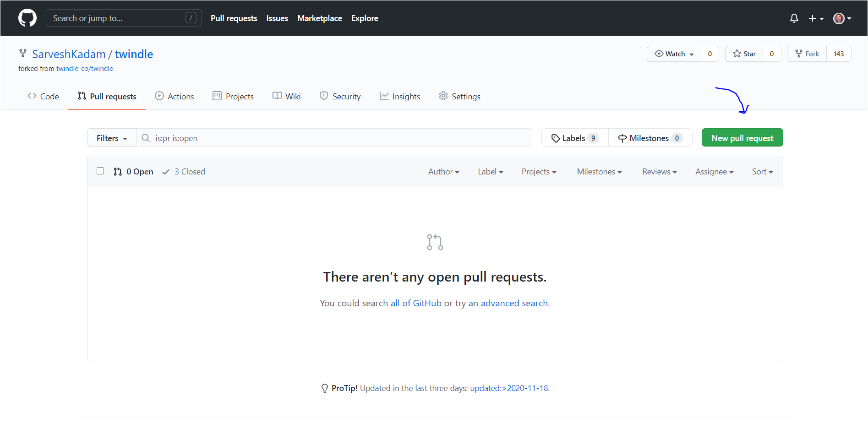
Task: Expand the Author filter
Action: point(443,172)
